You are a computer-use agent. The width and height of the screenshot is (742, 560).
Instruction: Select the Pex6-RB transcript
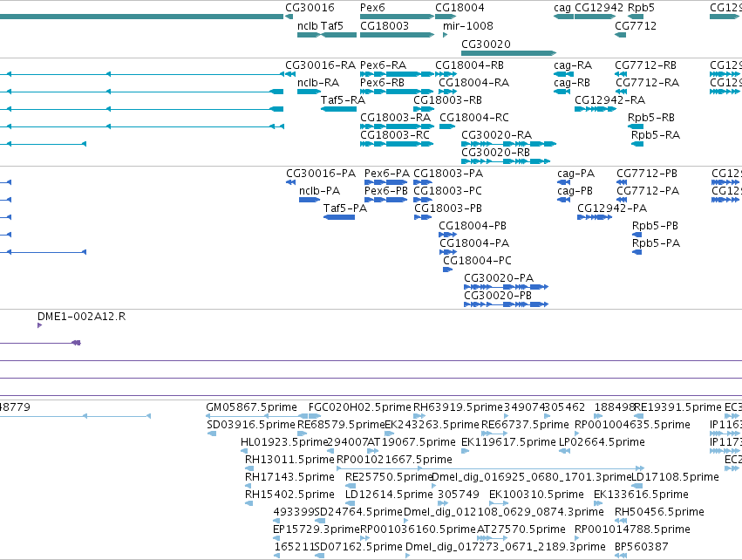click(x=397, y=92)
